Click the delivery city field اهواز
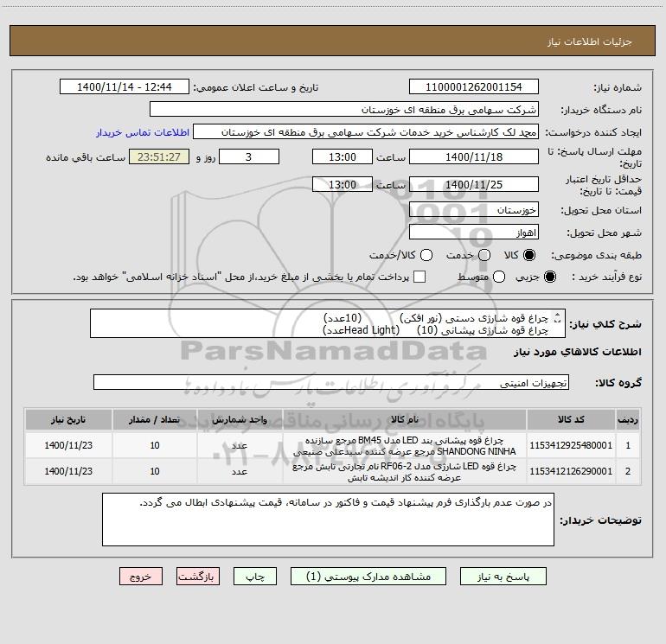666x644 pixels. pos(474,233)
